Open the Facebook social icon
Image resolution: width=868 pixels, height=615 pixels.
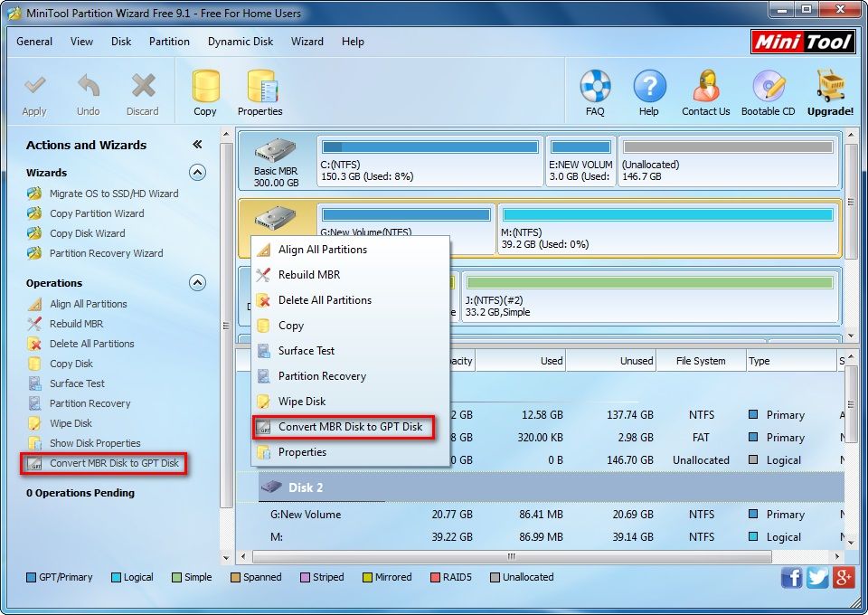(792, 578)
